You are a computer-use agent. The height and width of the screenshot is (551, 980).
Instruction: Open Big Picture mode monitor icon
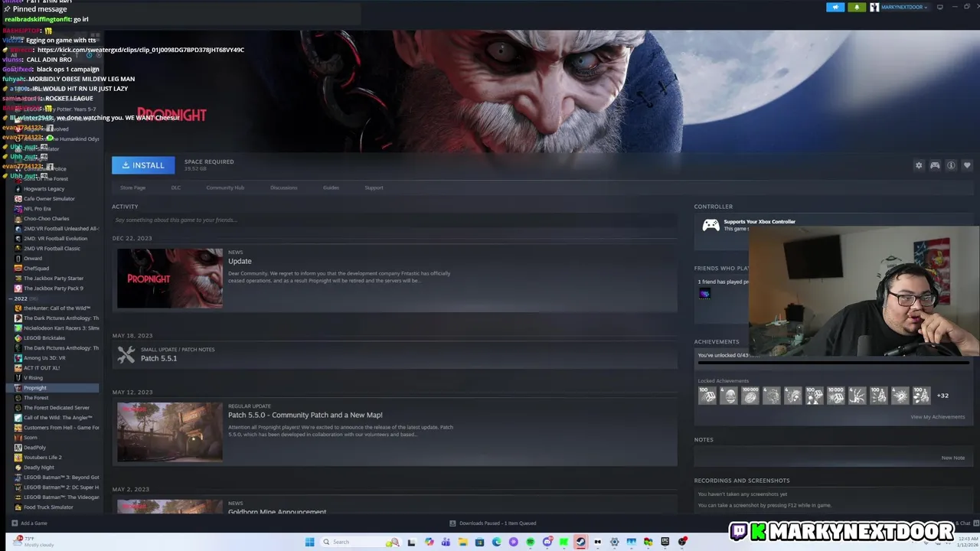pyautogui.click(x=939, y=7)
